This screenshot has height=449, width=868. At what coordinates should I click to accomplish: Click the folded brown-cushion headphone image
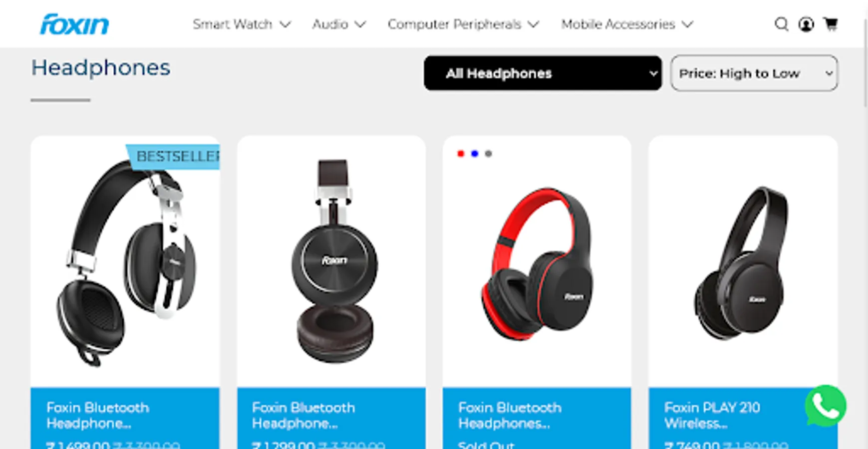[x=333, y=260]
